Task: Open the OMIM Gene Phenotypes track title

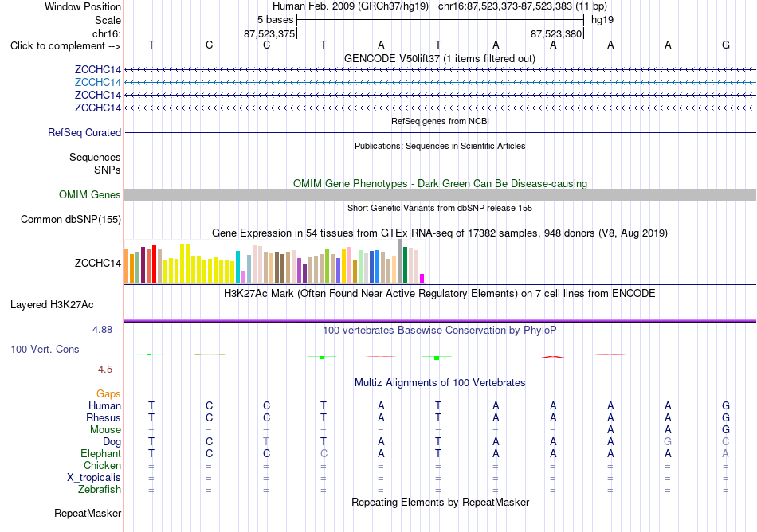Action: click(440, 183)
